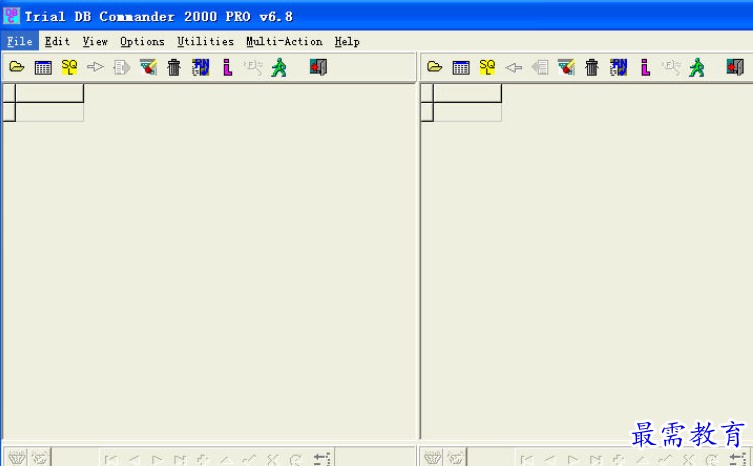The width and height of the screenshot is (753, 466).
Task: Click table grid icon in right panel toolbar
Action: pyautogui.click(x=461, y=67)
